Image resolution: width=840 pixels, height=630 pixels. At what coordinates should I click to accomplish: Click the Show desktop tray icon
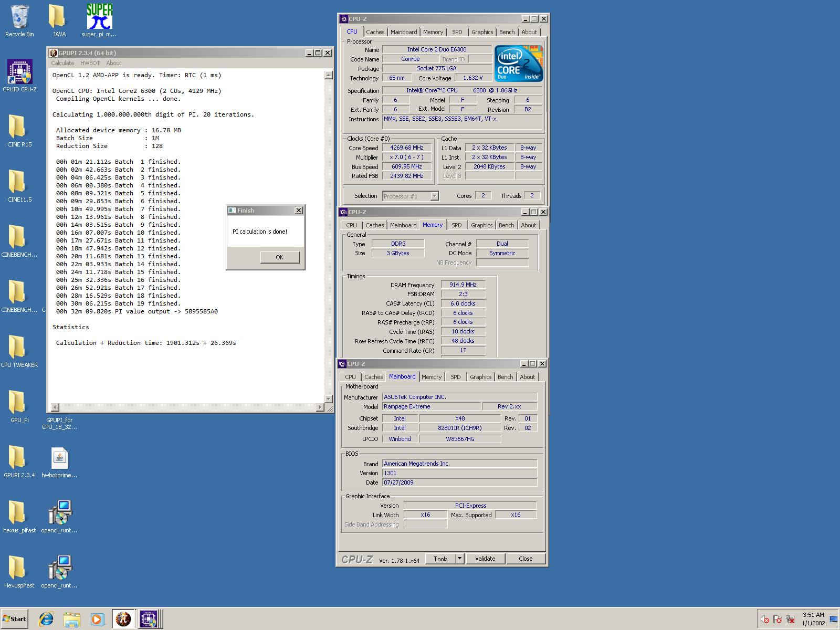pyautogui.click(x=834, y=619)
